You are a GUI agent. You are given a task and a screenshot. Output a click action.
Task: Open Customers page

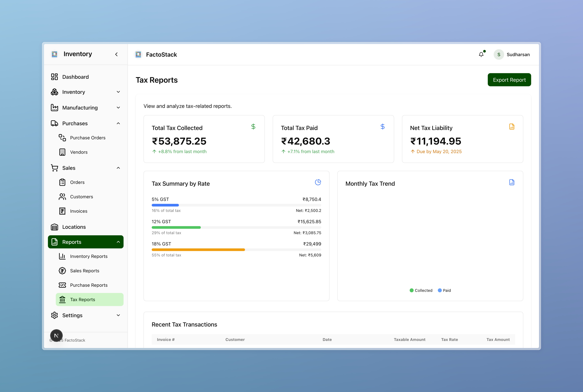[89, 197]
